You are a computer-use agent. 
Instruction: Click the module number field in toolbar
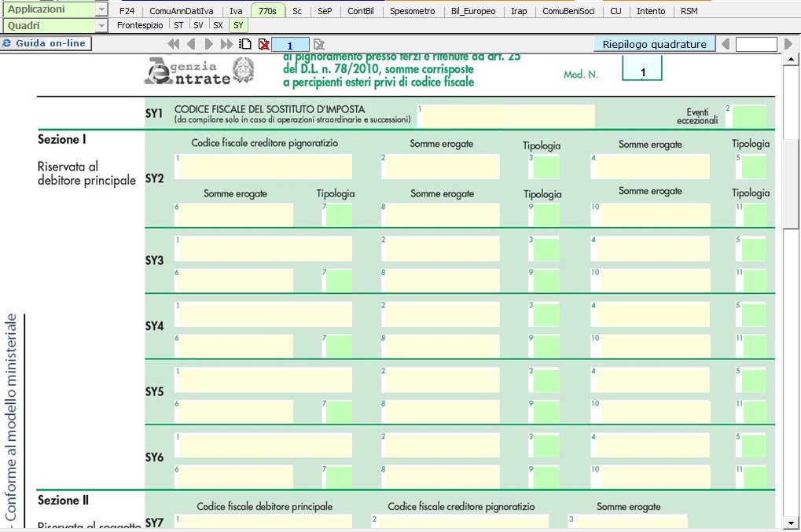(290, 45)
